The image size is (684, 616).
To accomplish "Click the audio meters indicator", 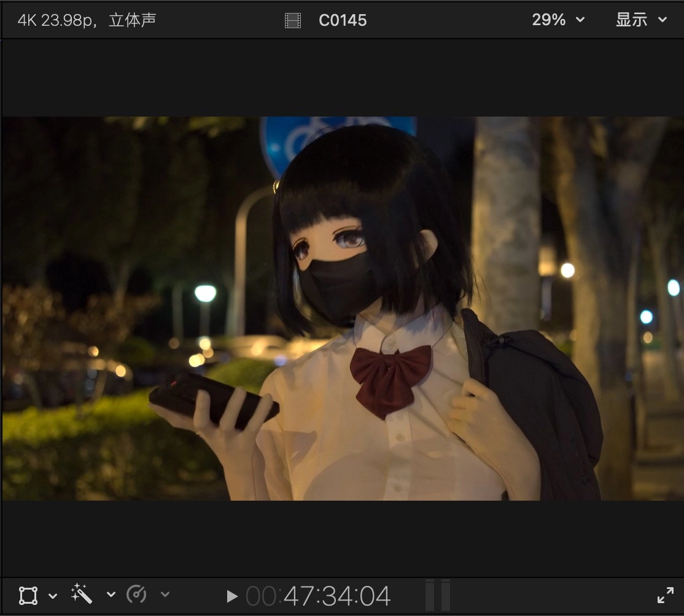I will coord(438,595).
